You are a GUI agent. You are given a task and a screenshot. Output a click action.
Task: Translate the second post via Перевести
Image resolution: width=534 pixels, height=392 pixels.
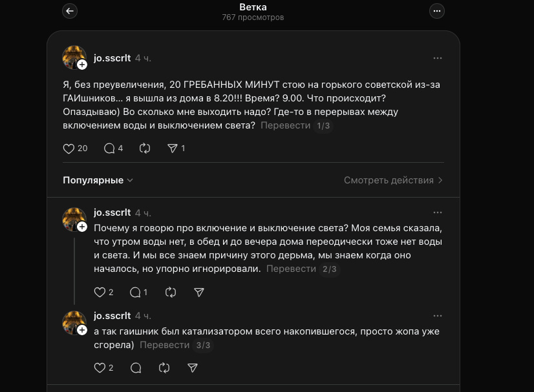click(291, 269)
